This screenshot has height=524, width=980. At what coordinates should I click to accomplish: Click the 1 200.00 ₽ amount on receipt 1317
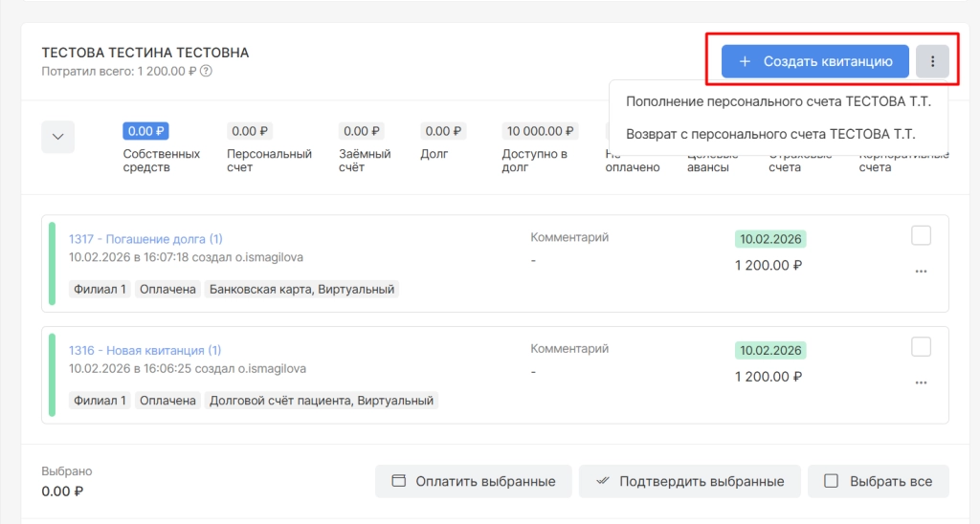click(768, 266)
